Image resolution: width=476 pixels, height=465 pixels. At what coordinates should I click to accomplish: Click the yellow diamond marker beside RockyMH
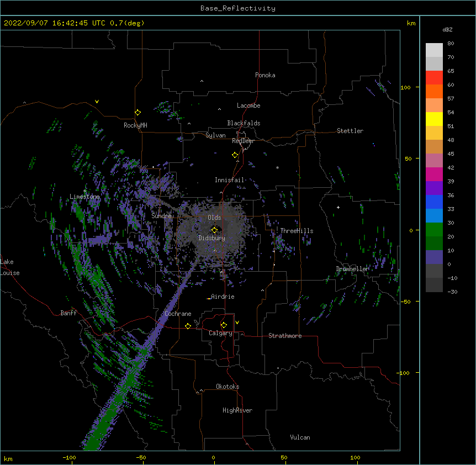[x=137, y=113]
